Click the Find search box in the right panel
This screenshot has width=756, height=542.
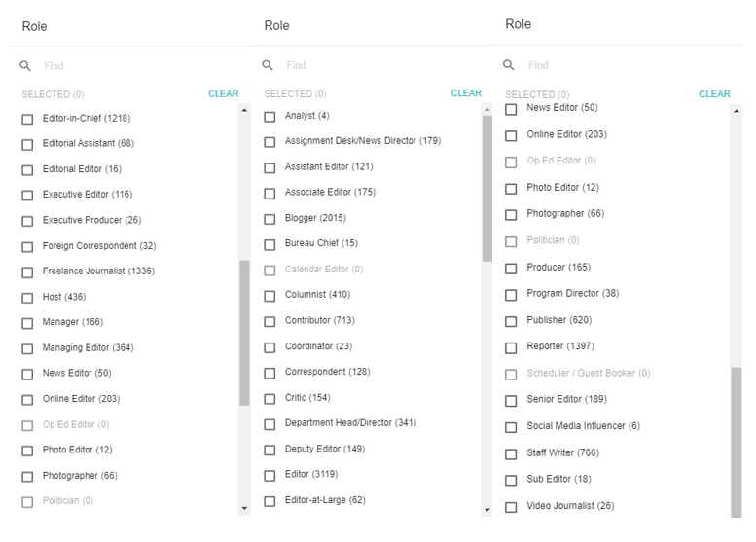[627, 65]
